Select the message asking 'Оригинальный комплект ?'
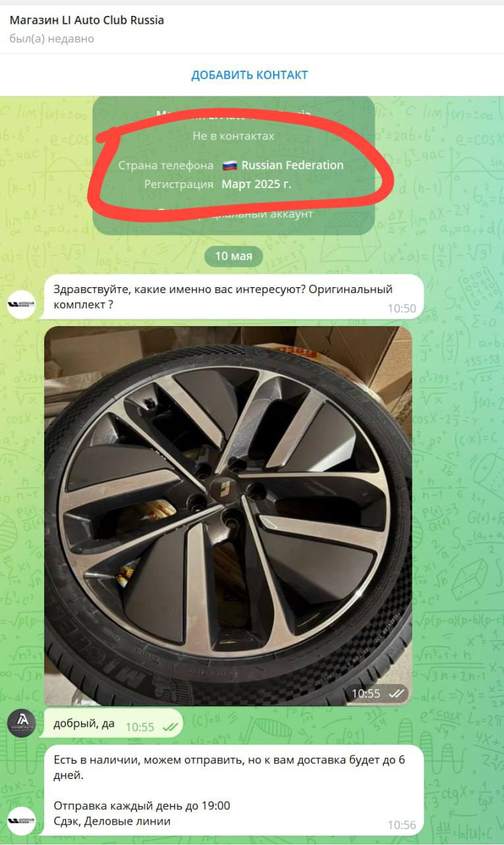 (x=234, y=297)
